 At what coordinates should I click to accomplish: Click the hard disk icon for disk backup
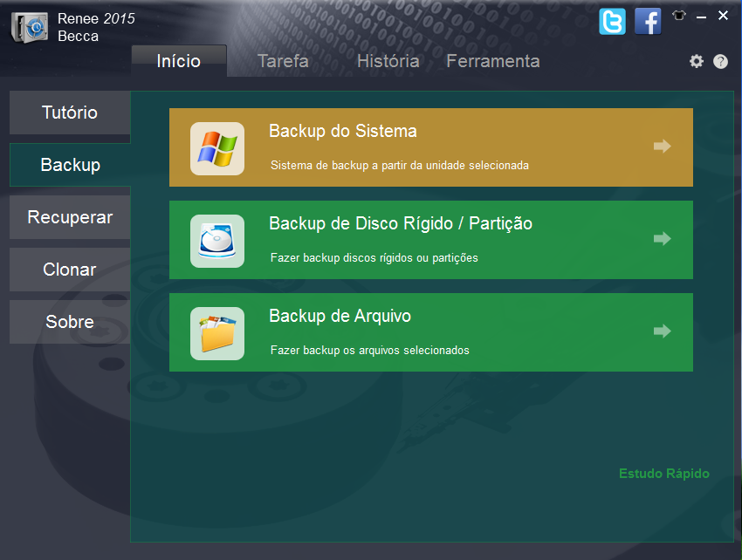tap(217, 242)
